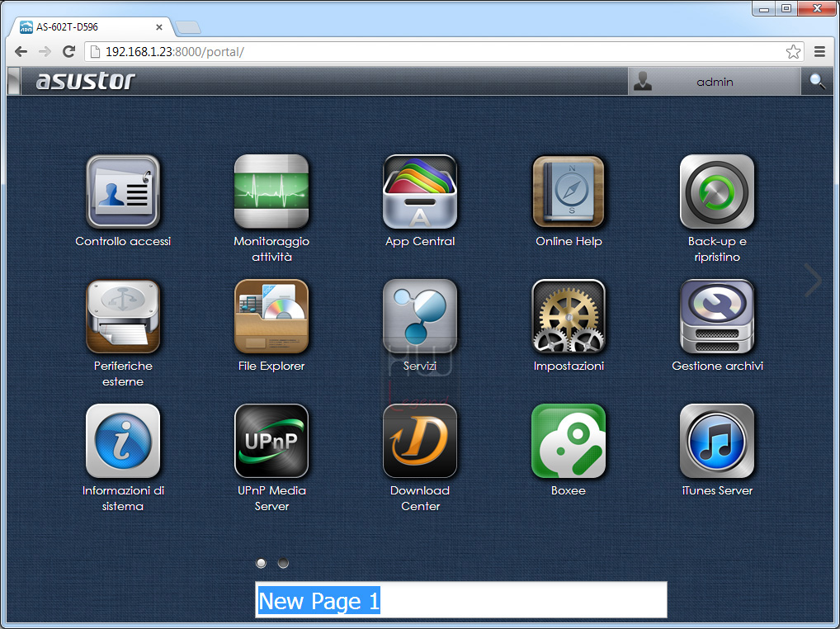
Task: Select the AS-602T-D596 browser tab
Action: (x=91, y=26)
